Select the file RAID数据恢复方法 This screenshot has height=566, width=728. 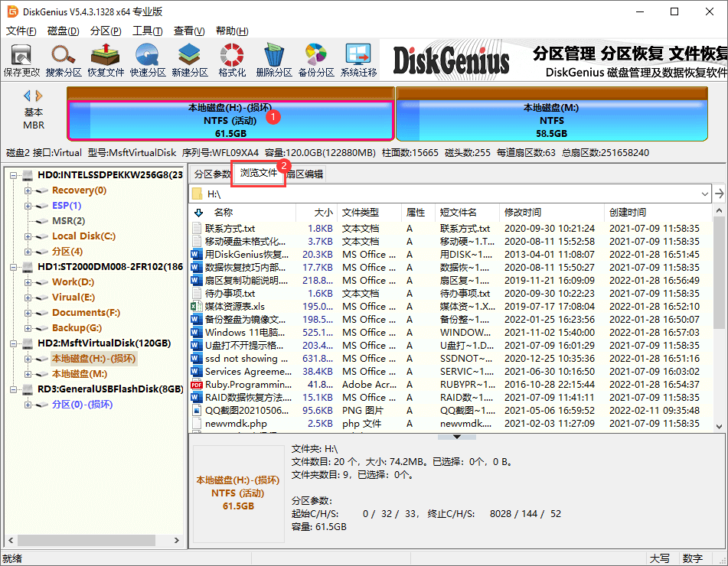pyautogui.click(x=248, y=397)
